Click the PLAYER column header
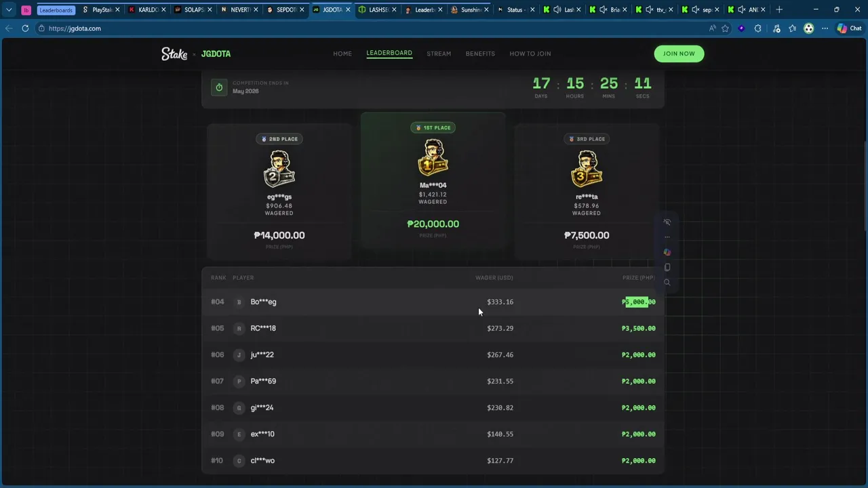This screenshot has height=488, width=868. [x=243, y=277]
